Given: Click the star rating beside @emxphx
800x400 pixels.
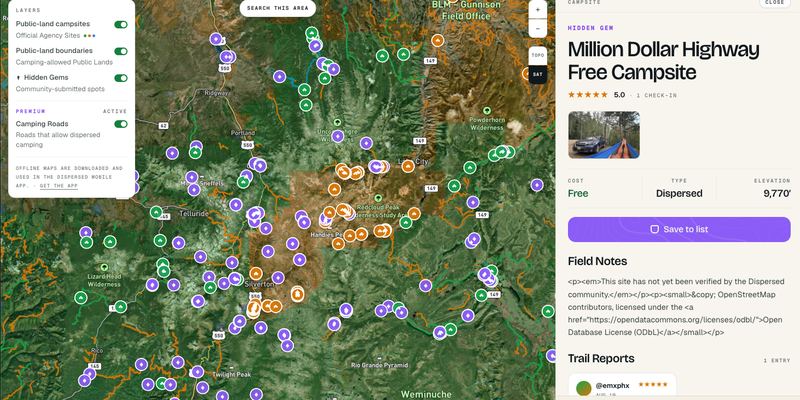Looking at the screenshot, I should (653, 385).
